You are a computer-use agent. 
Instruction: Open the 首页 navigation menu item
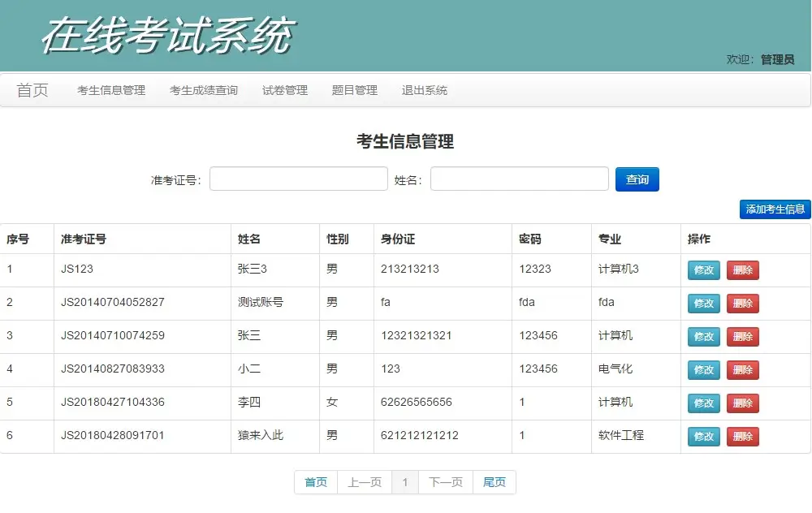click(x=31, y=90)
